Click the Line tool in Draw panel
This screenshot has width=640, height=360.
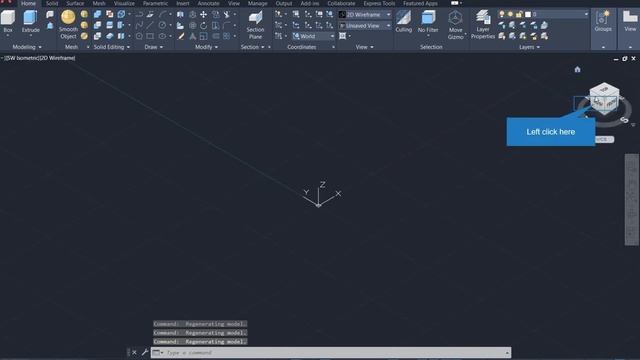tap(150, 25)
